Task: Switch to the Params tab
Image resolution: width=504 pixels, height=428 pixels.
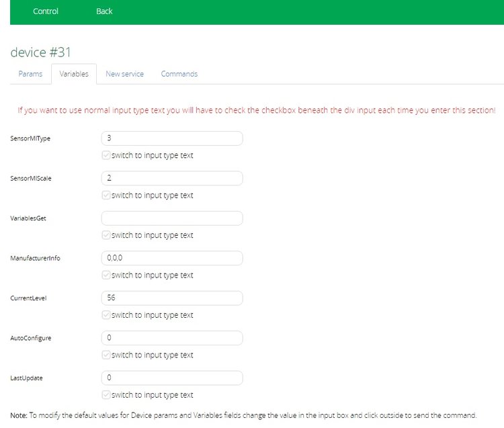Action: click(30, 74)
